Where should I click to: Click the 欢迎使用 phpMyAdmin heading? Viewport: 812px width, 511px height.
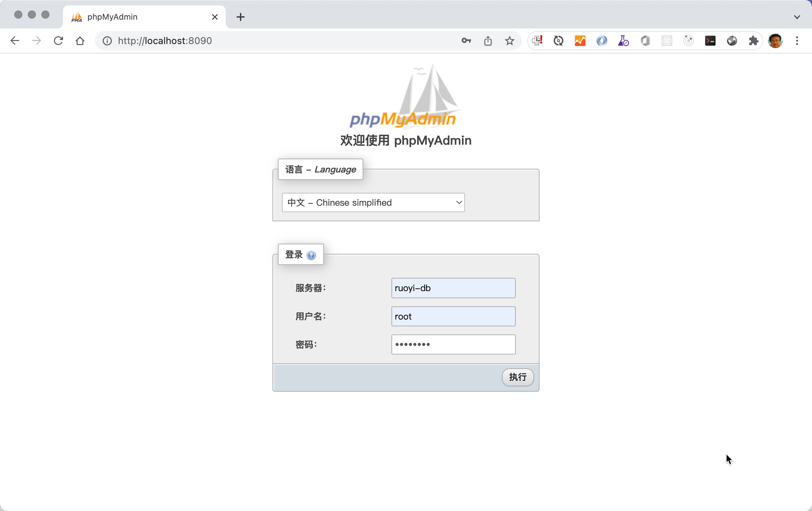point(406,140)
